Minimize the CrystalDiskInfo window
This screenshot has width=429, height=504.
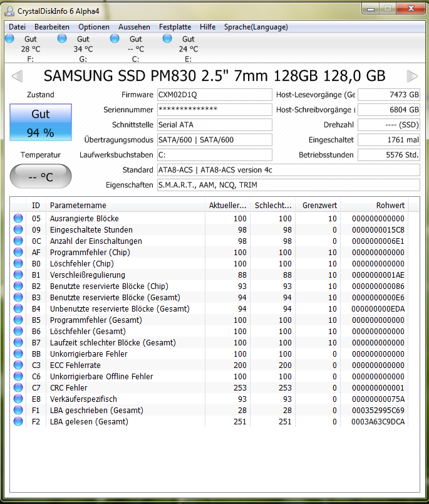371,9
